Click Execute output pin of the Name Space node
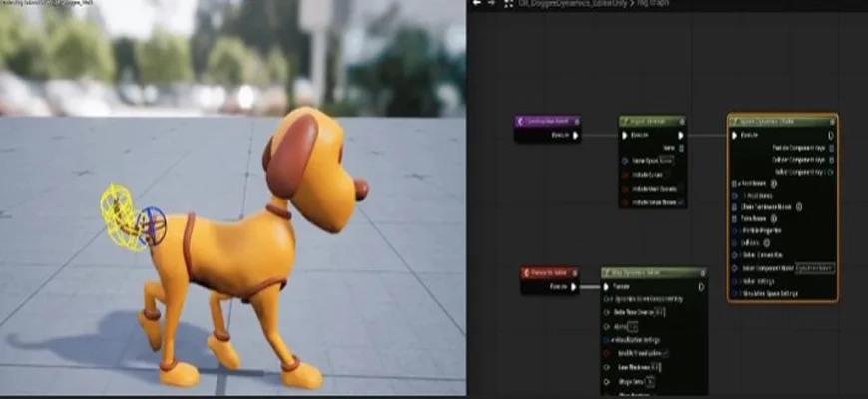Screen dimensions: 868x399 click(x=681, y=135)
